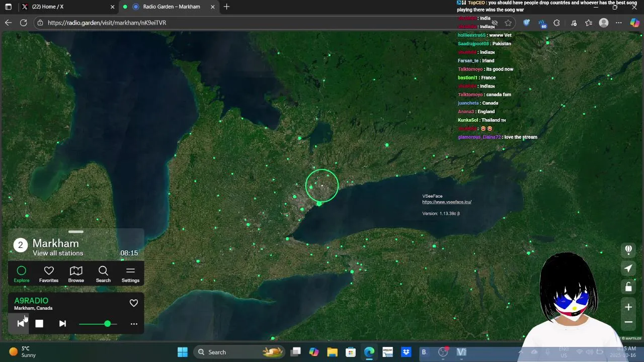Open Task View from the taskbar
Viewport: 644px width, 362px height.
pos(295,352)
